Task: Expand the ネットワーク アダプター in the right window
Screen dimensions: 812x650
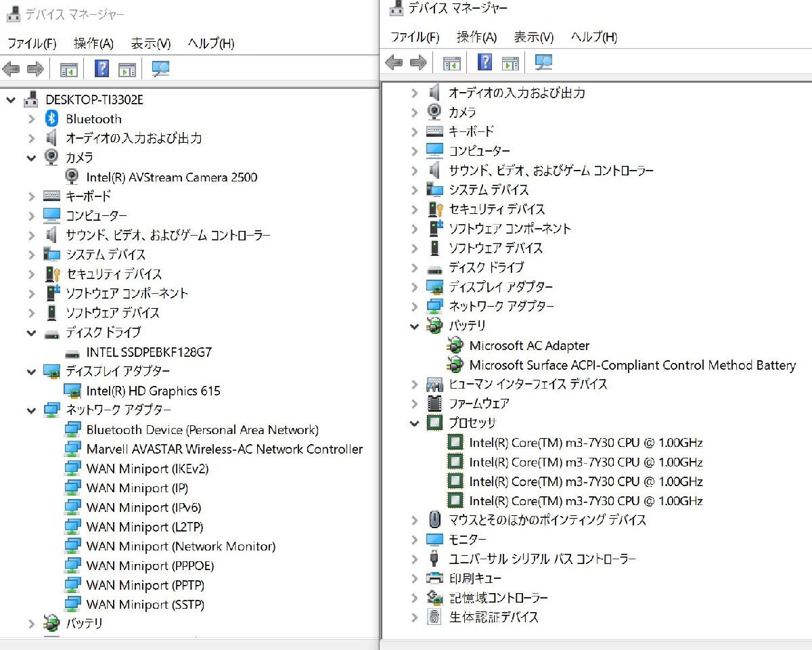Action: coord(415,306)
